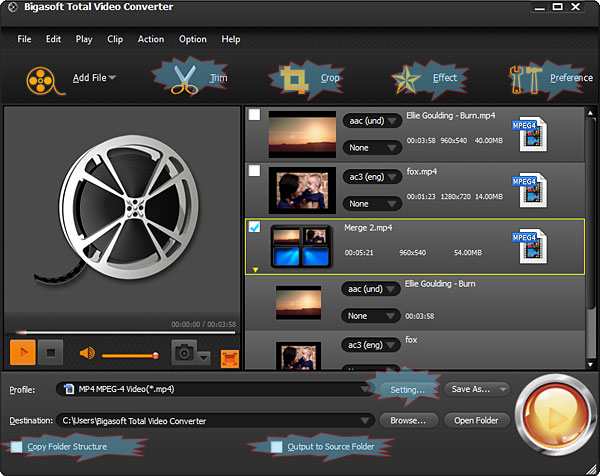Click the Open Folder button
The image size is (600, 476).
click(x=476, y=421)
